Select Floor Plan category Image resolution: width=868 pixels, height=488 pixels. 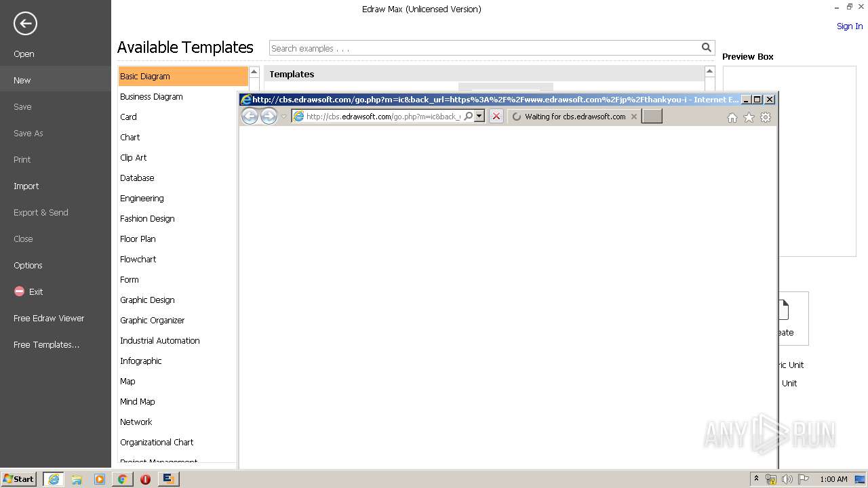[178, 239]
